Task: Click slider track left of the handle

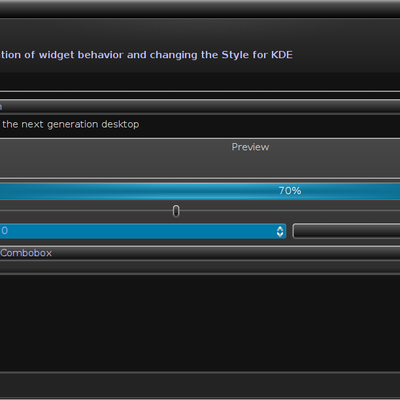Action: tap(86, 211)
